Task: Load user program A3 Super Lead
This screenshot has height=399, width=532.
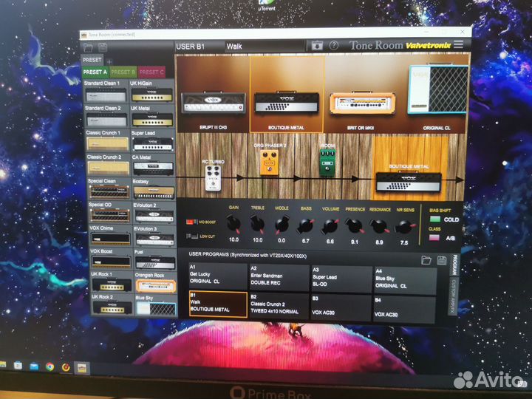Action: click(341, 279)
